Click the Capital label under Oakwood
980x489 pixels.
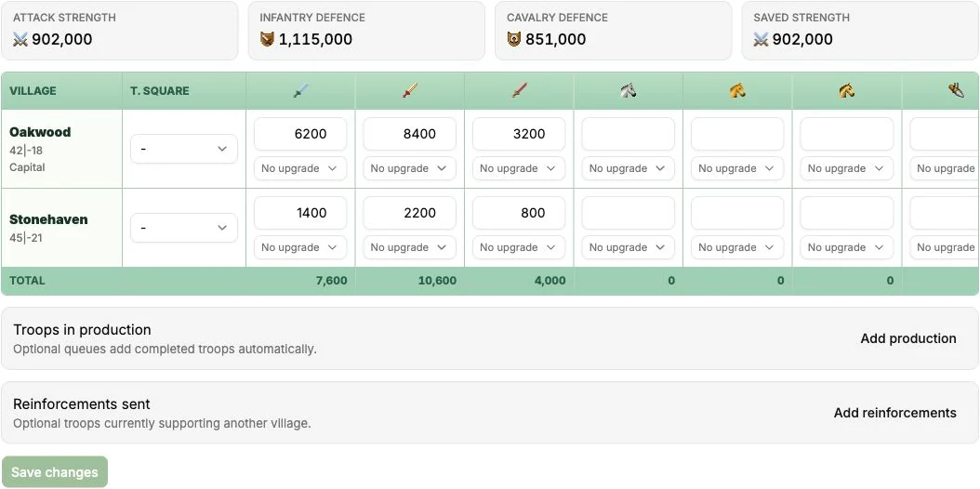coord(27,167)
